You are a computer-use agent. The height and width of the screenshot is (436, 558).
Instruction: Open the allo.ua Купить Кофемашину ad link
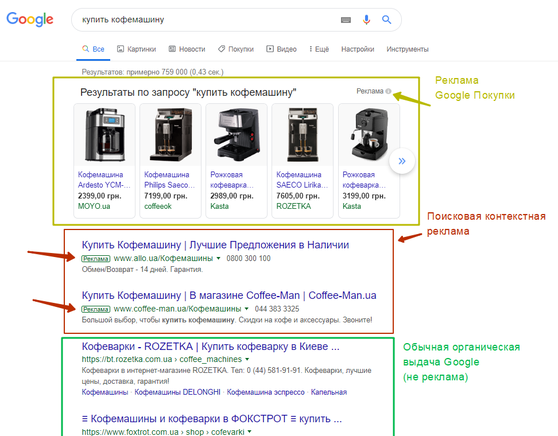[x=215, y=245]
